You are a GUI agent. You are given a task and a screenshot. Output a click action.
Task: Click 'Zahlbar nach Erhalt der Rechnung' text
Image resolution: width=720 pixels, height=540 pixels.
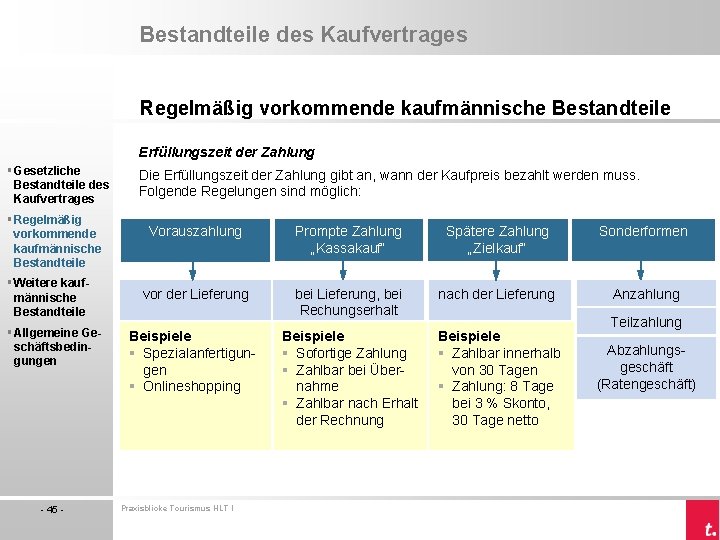357,411
